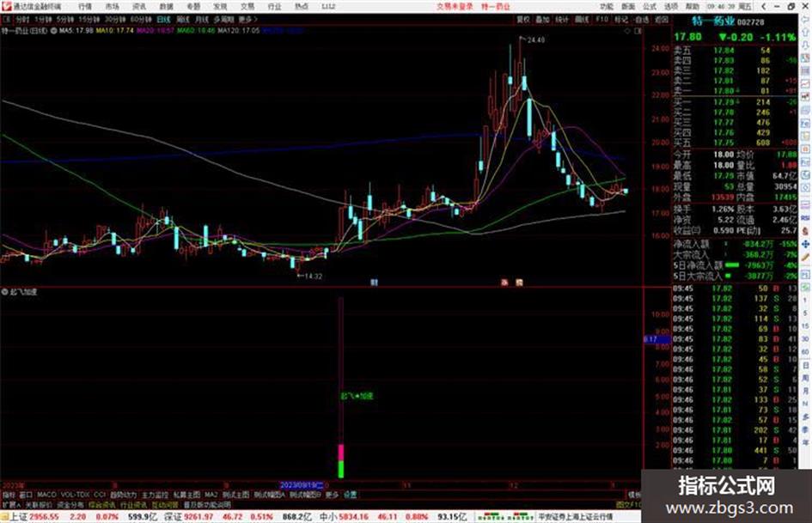Open F10 company info

[x=601, y=20]
